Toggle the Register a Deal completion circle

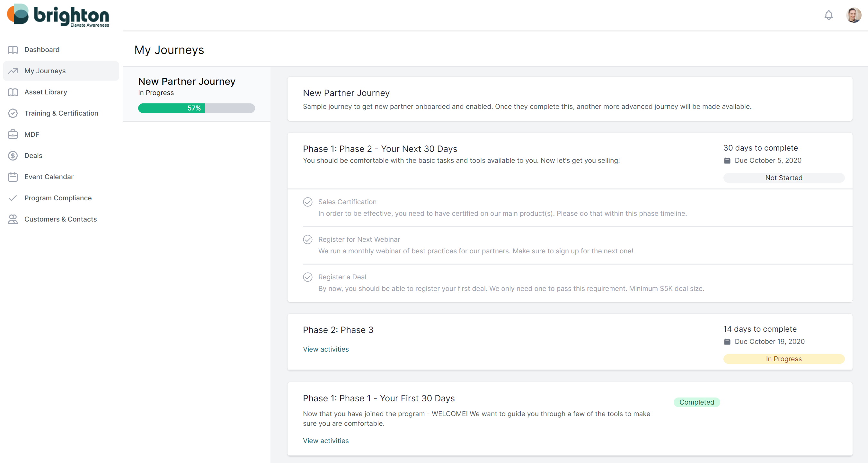[x=308, y=277]
